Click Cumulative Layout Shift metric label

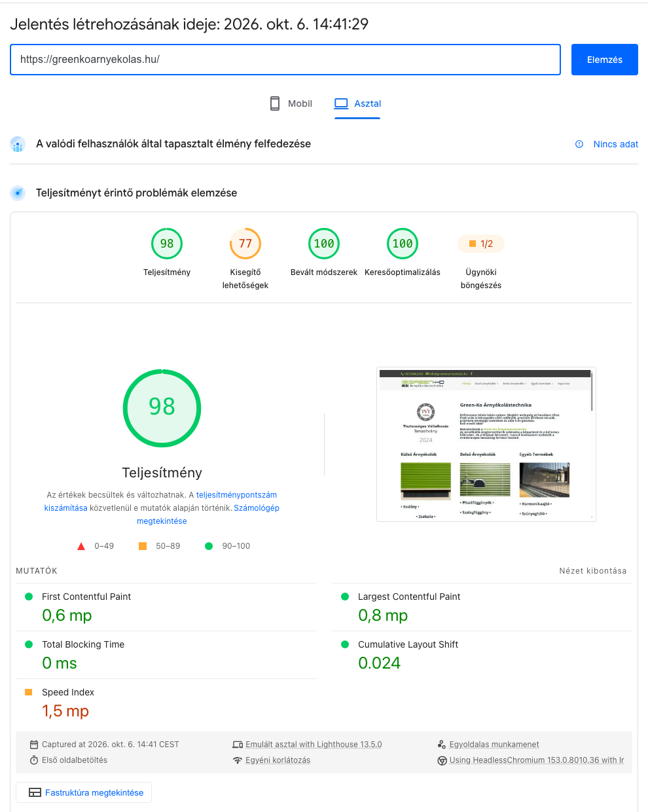408,644
